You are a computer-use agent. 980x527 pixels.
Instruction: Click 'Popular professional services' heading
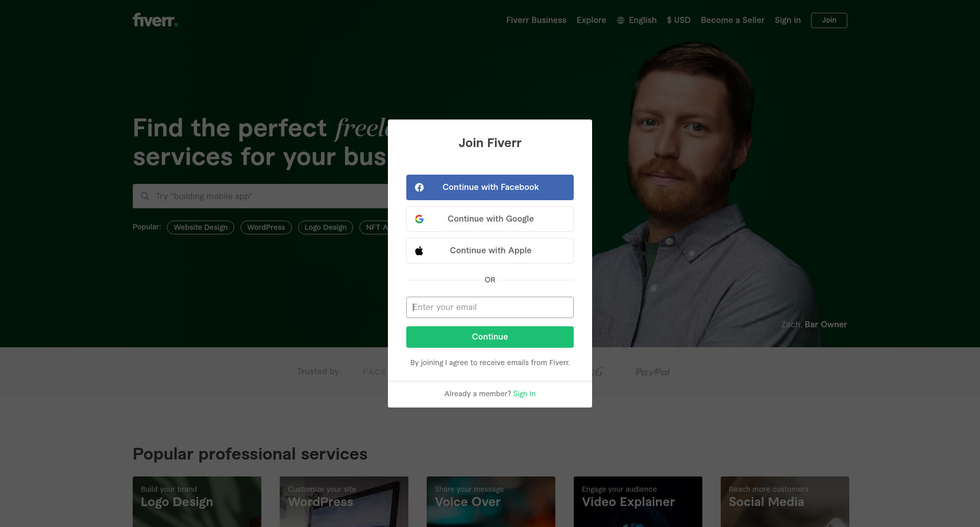(x=250, y=454)
